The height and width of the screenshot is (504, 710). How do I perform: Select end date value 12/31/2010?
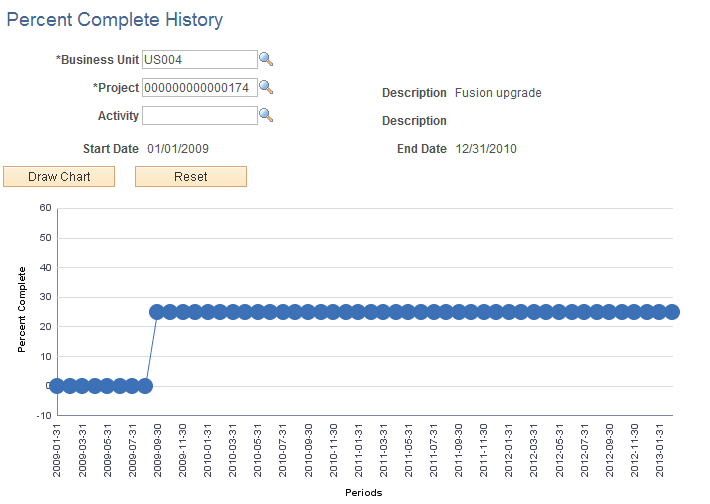[x=486, y=149]
